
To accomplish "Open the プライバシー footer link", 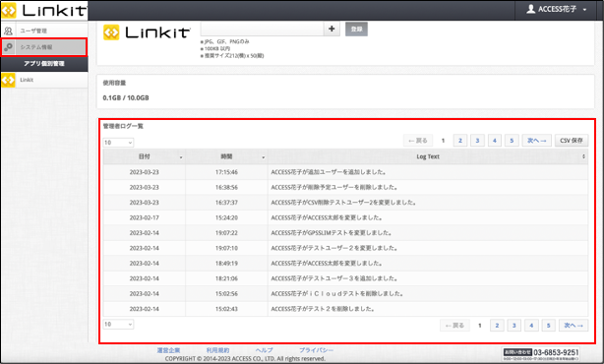I will [x=316, y=350].
